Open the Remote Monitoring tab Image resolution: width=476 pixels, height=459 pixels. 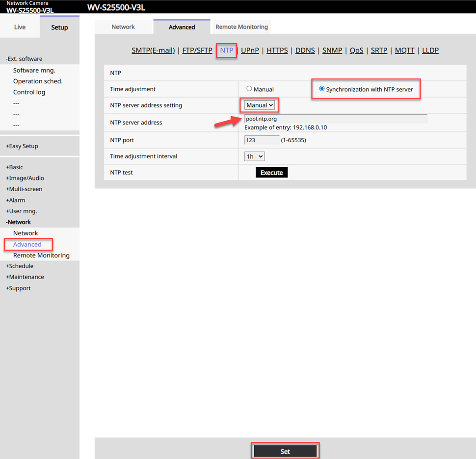[241, 27]
